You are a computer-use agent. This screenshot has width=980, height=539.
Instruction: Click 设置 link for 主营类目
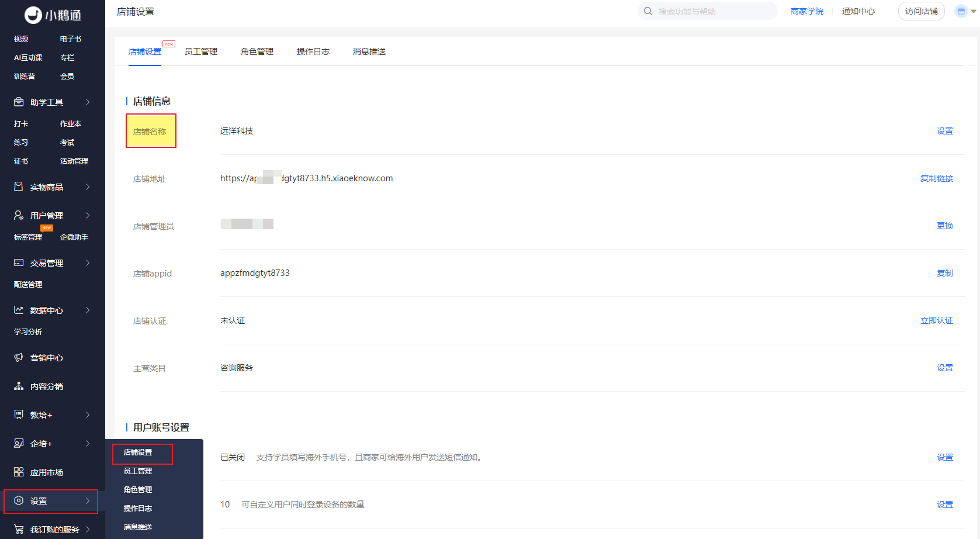point(945,368)
